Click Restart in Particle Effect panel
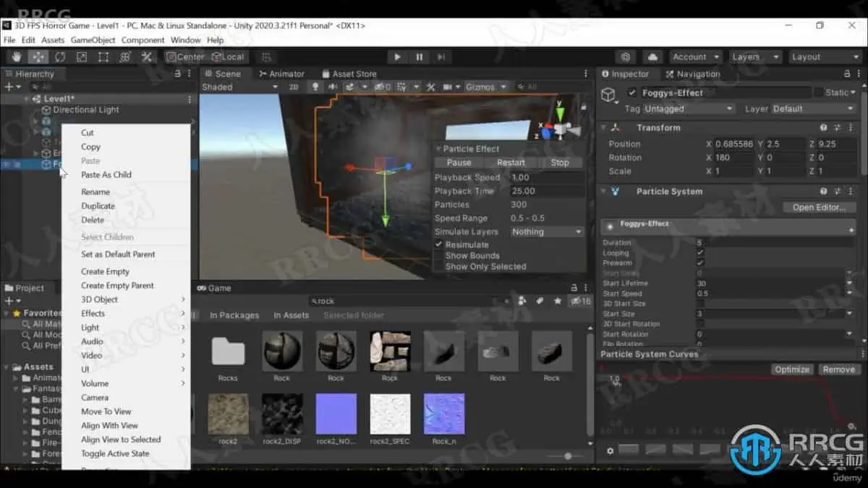 pyautogui.click(x=511, y=163)
